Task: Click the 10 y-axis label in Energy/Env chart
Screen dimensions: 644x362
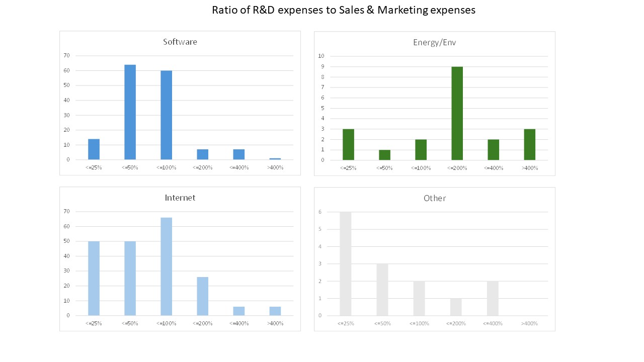Action: (320, 56)
